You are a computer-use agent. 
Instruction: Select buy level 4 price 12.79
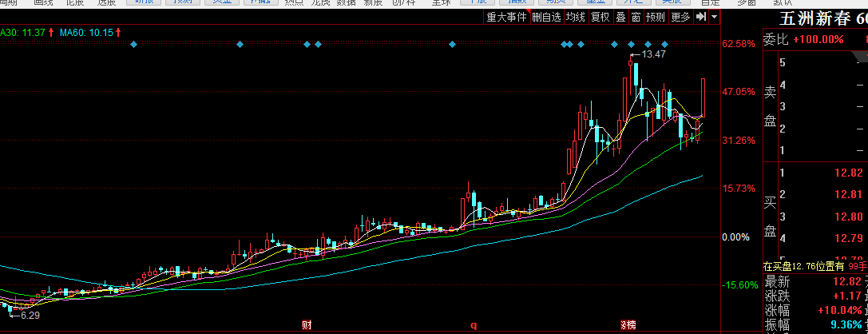coord(847,239)
